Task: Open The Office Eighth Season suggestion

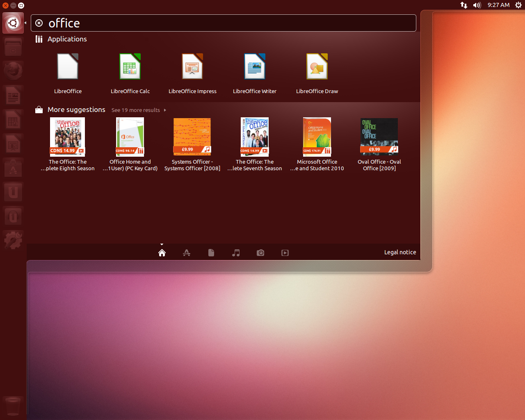Action: [x=68, y=144]
